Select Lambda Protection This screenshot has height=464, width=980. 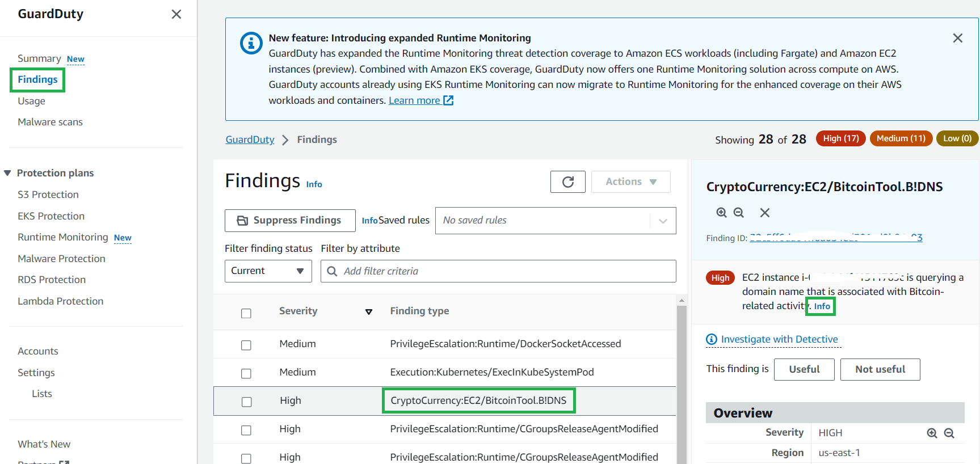[x=61, y=301]
